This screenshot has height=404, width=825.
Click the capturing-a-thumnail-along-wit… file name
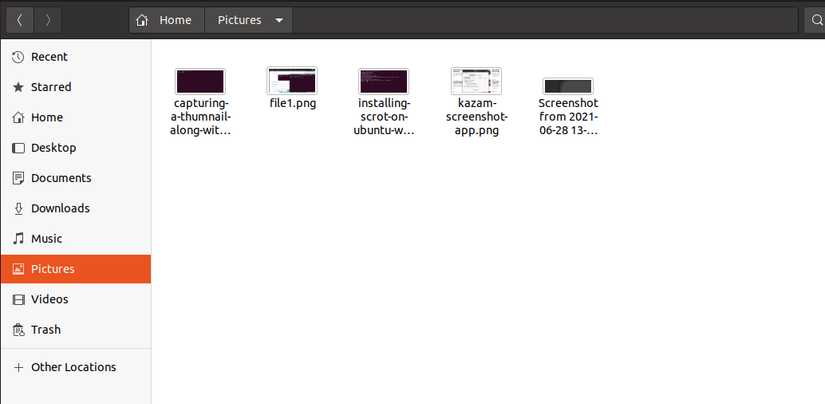200,117
